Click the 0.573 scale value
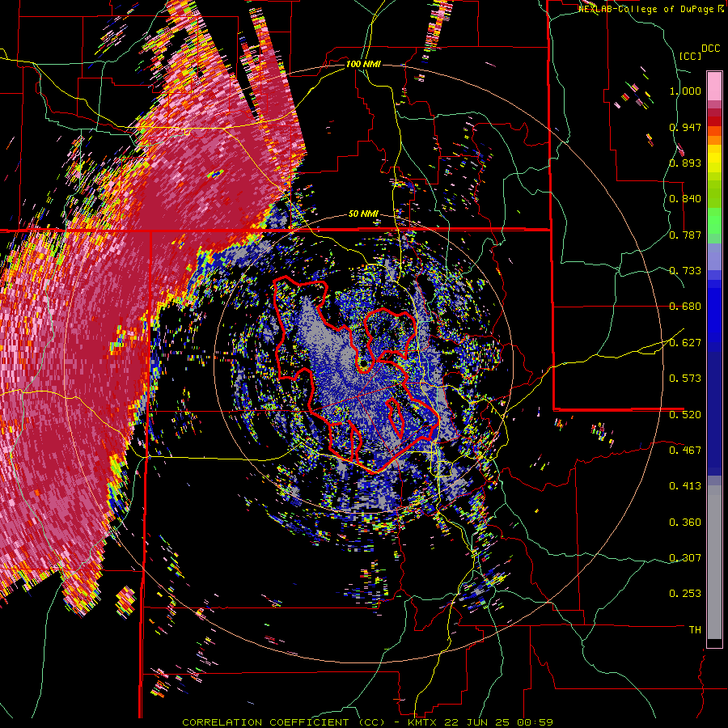 [685, 379]
